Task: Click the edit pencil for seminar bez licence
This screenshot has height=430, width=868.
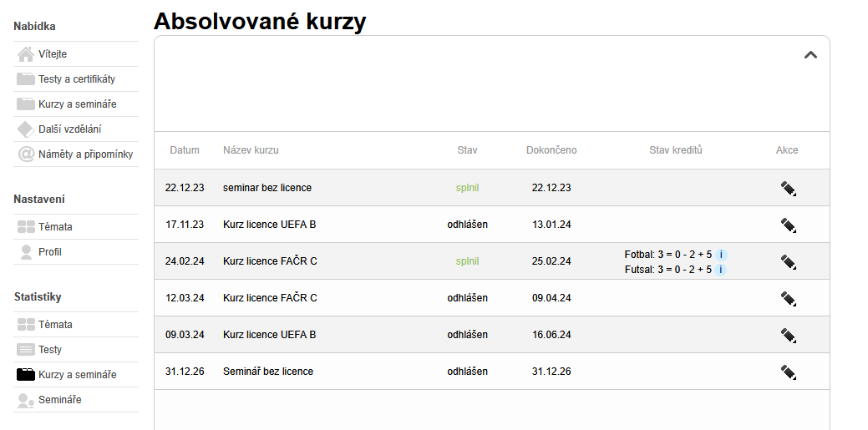Action: [x=788, y=188]
